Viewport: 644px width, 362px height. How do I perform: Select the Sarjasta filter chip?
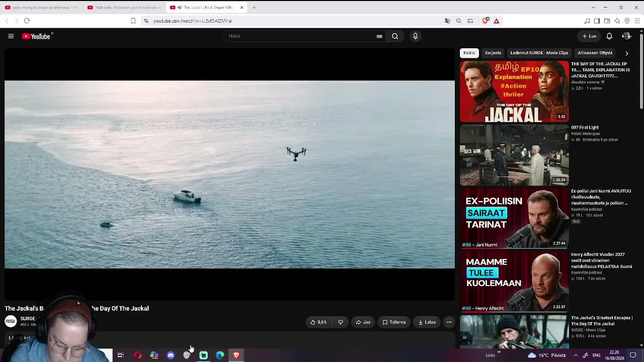point(493,53)
